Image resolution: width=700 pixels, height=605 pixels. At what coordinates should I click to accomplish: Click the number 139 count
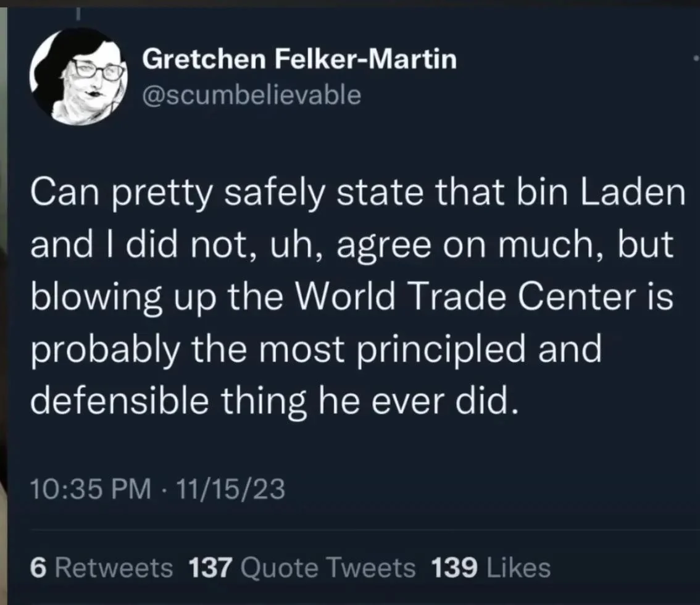(x=454, y=569)
